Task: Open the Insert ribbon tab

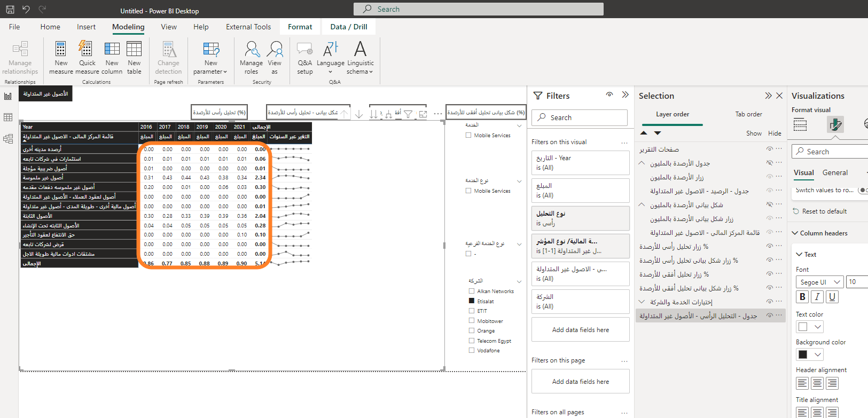Action: click(86, 27)
